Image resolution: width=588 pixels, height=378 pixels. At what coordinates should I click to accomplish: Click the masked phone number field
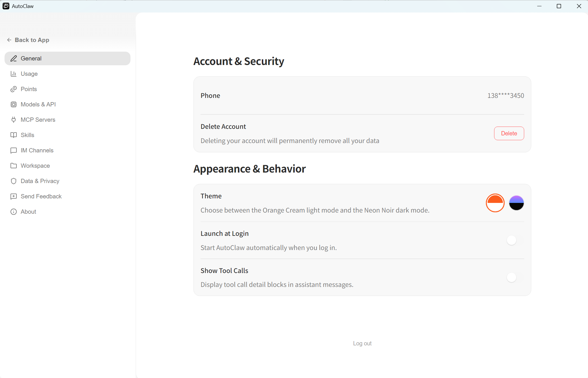pos(505,95)
